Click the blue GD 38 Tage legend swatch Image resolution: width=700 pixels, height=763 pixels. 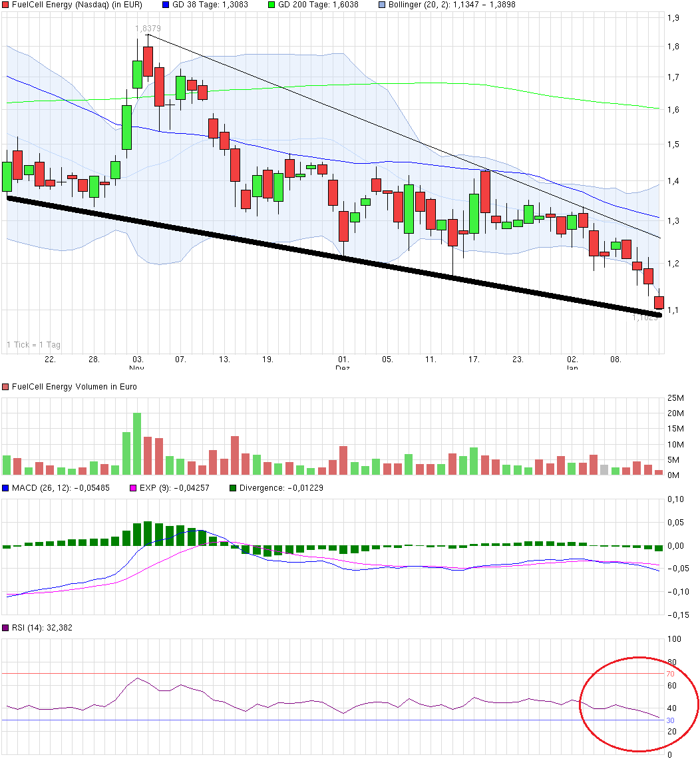pyautogui.click(x=166, y=5)
